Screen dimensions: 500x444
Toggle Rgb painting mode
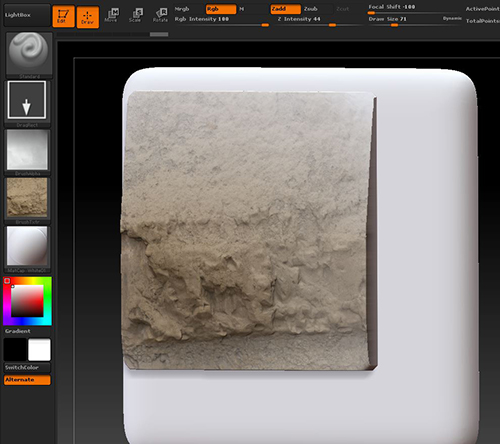click(221, 9)
